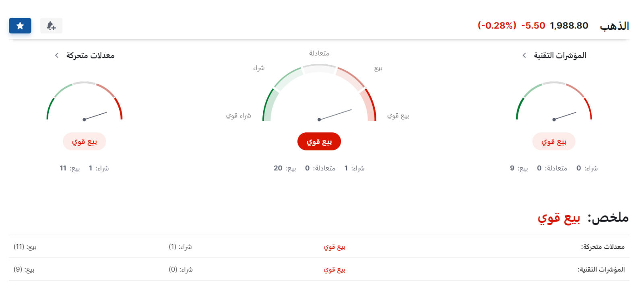Screen dimensions: 644x282
Task: Click the معدلات متحركة heading link
Action: (x=90, y=56)
